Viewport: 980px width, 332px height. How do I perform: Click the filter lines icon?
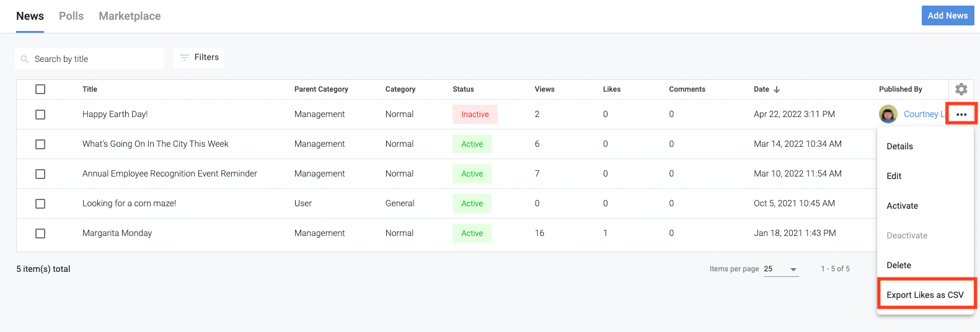[x=184, y=58]
